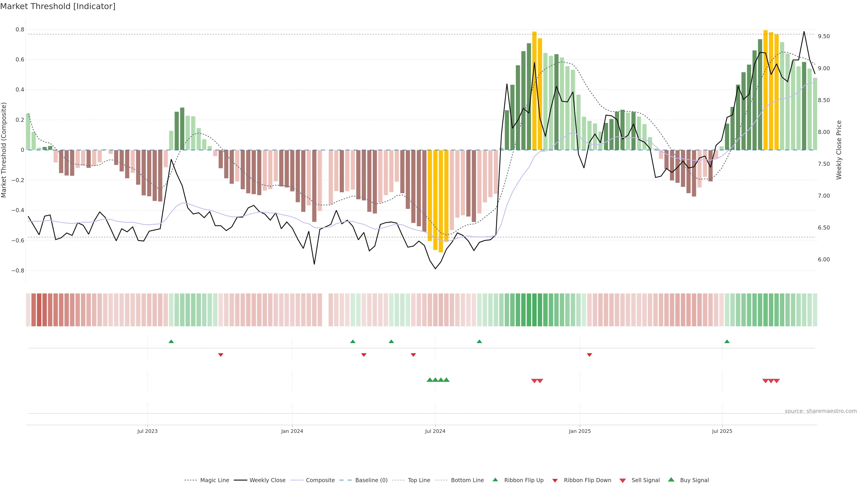
Task: Click the Baseline (0) legend item
Action: click(x=371, y=480)
